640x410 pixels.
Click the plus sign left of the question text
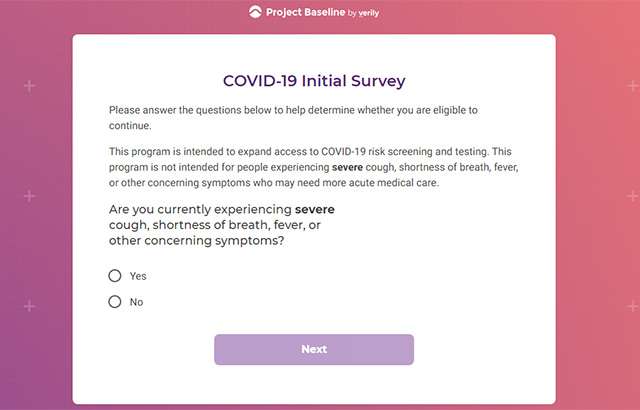[x=29, y=196]
